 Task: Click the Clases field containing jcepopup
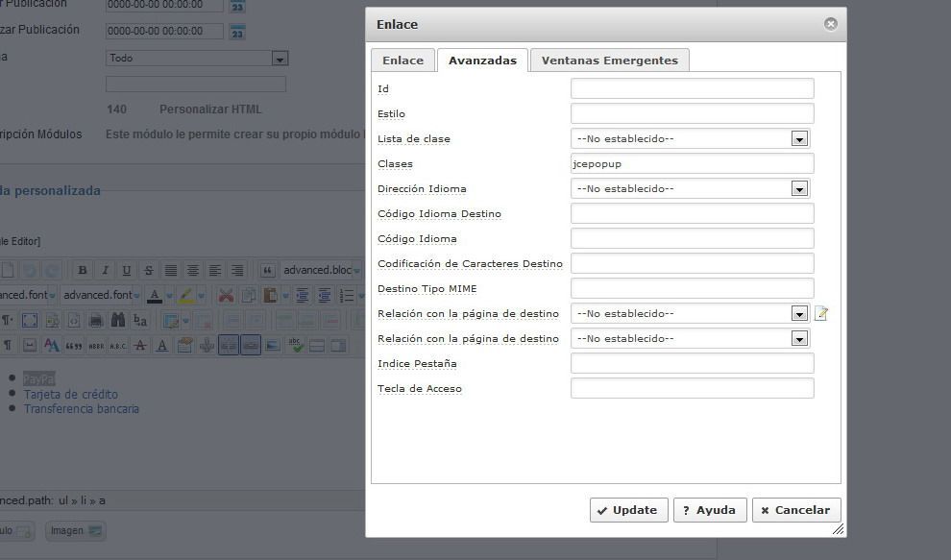click(x=692, y=164)
